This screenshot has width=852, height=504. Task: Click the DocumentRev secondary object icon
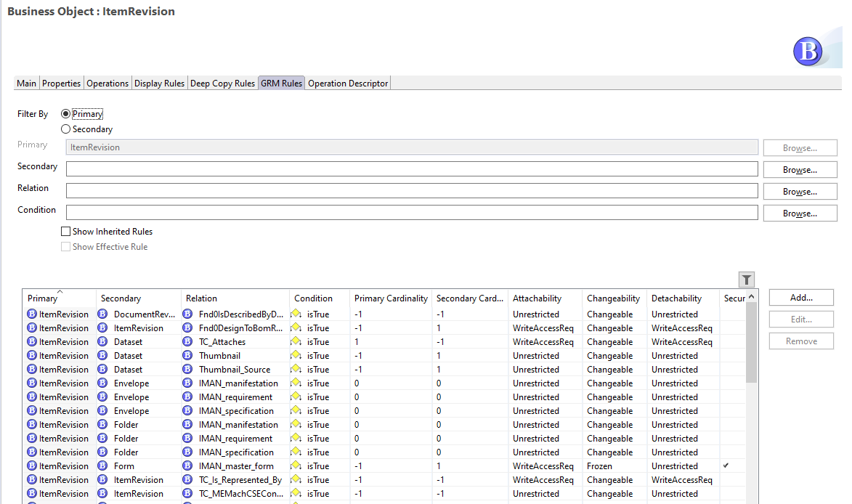(102, 314)
